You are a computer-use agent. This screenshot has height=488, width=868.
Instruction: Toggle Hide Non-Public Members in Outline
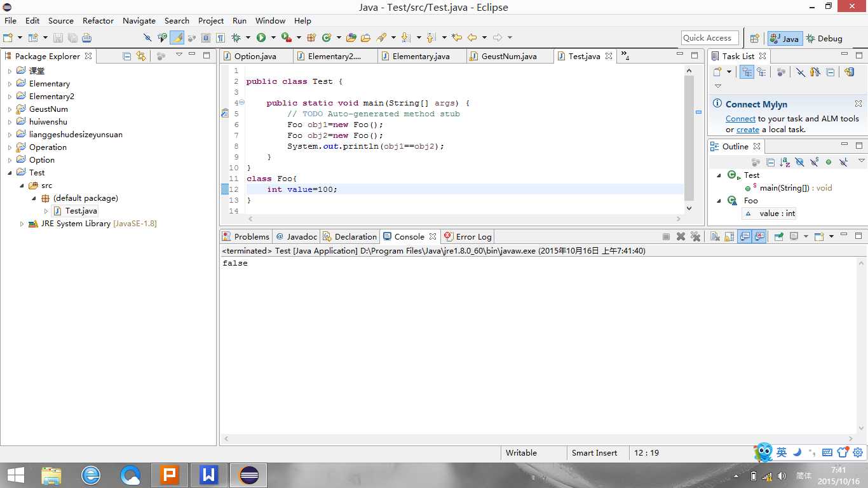click(829, 162)
